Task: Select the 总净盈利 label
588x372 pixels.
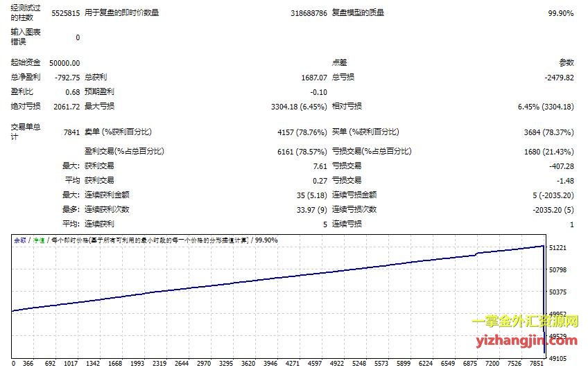Action: coord(26,77)
